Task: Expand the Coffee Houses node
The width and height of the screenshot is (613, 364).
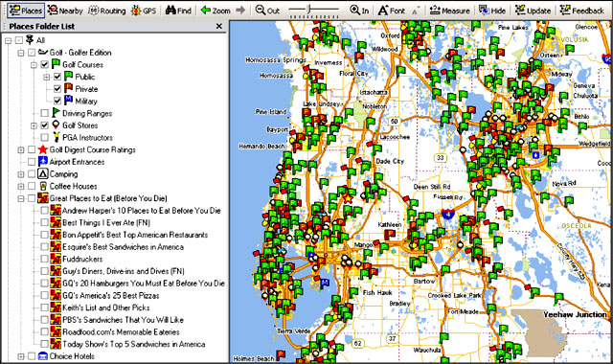Action: 21,186
